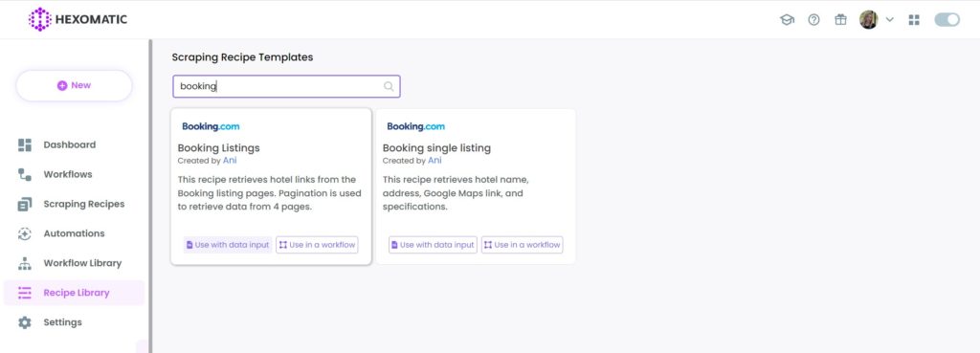The width and height of the screenshot is (980, 353).
Task: Open the apps grid icon
Action: (x=914, y=20)
